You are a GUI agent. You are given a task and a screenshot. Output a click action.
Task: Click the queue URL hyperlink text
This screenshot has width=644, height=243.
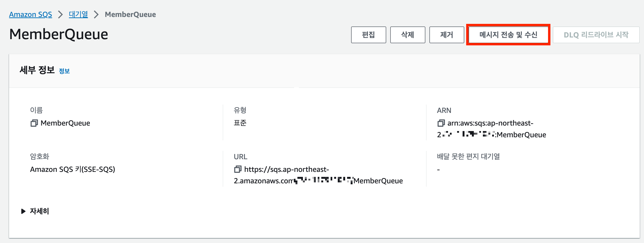[286, 169]
